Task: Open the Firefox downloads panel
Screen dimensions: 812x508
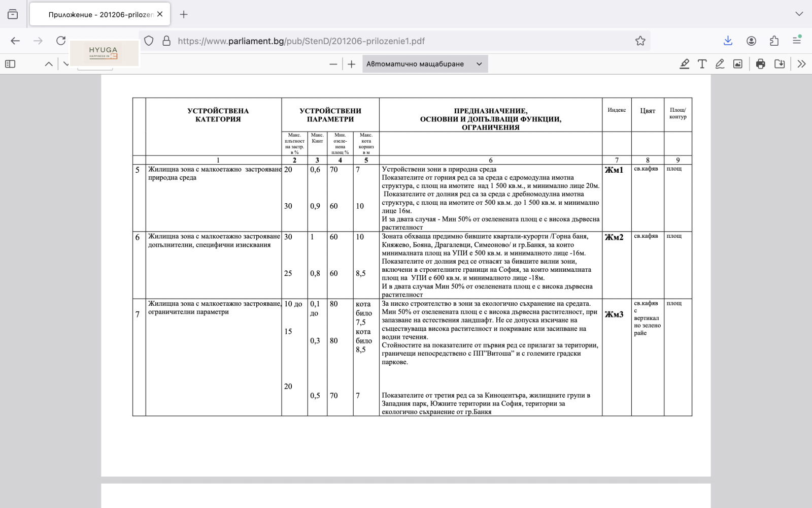Action: tap(728, 41)
